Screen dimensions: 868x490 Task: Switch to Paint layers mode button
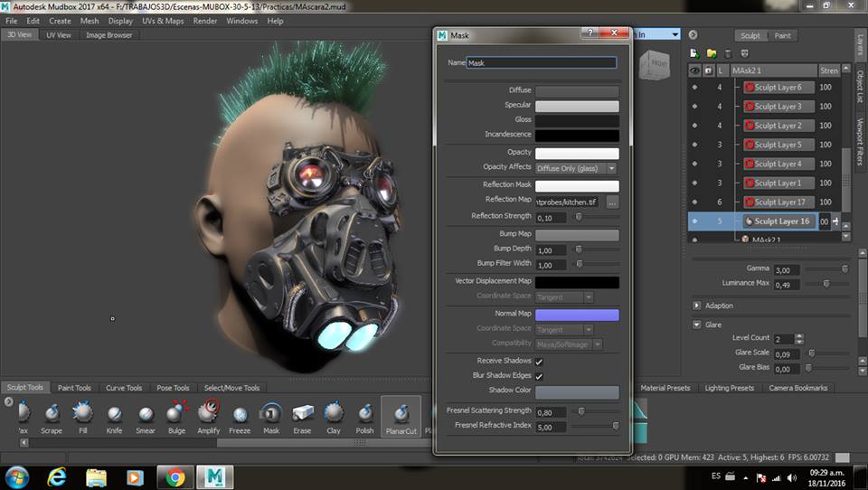click(782, 35)
